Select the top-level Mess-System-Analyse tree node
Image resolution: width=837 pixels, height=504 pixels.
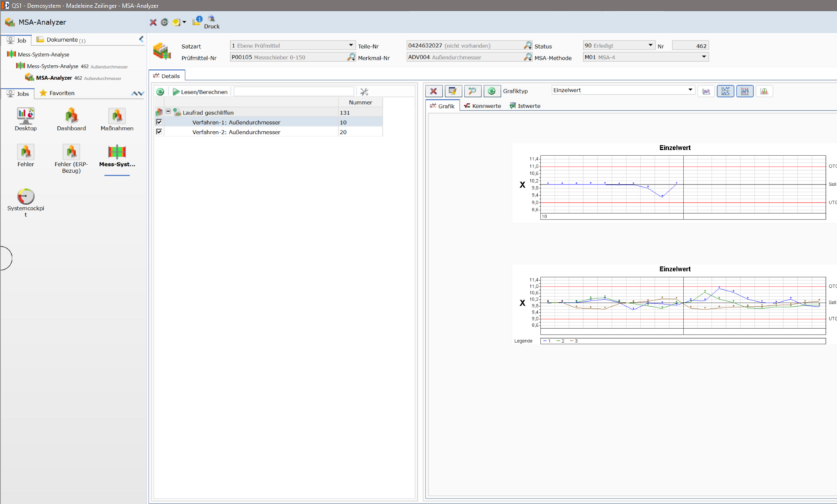pos(38,54)
